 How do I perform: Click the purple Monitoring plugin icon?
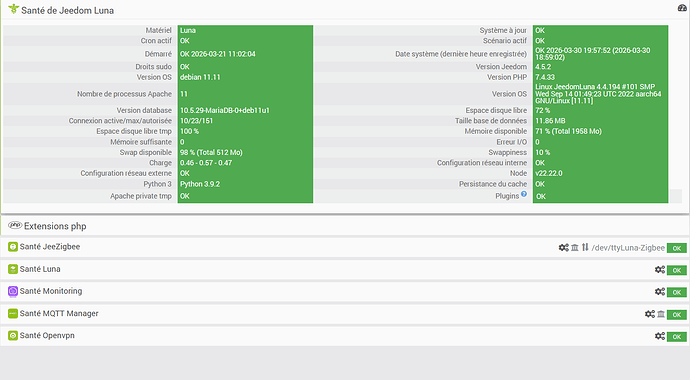(x=13, y=291)
